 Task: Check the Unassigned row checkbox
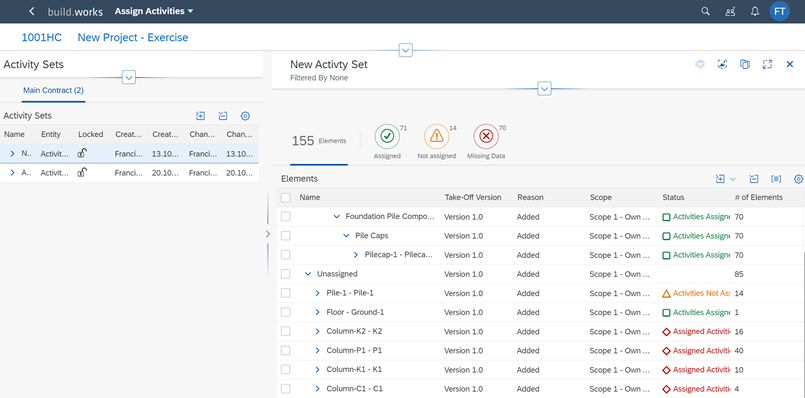(x=285, y=274)
